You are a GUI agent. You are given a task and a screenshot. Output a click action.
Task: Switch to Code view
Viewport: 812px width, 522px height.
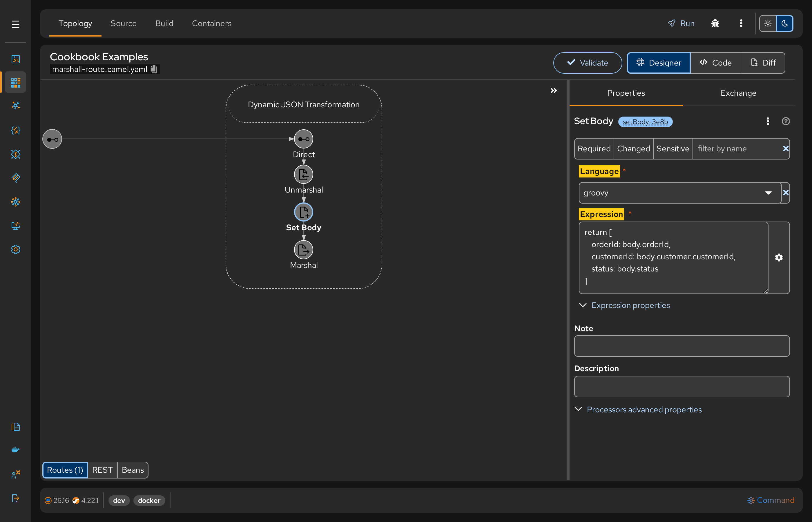pos(715,63)
